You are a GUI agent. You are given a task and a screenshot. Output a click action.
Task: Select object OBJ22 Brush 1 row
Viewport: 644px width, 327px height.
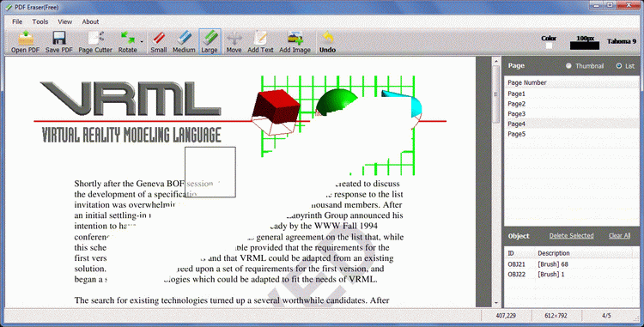[571, 274]
